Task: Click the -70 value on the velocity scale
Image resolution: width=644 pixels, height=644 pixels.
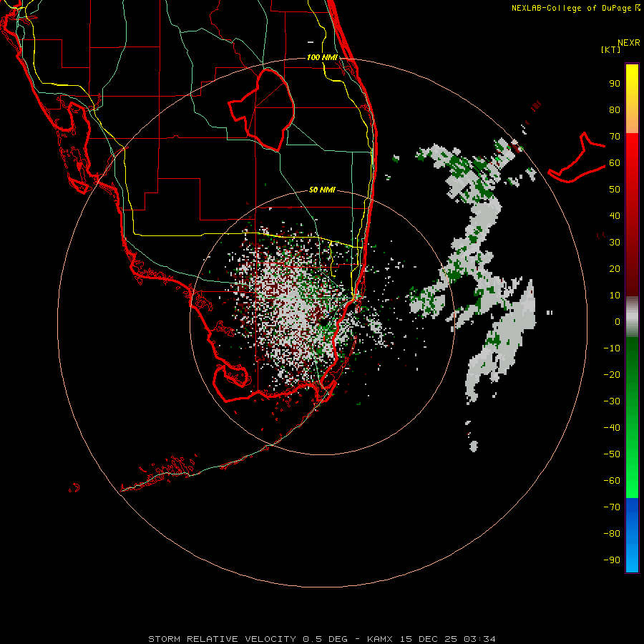Action: click(x=612, y=507)
